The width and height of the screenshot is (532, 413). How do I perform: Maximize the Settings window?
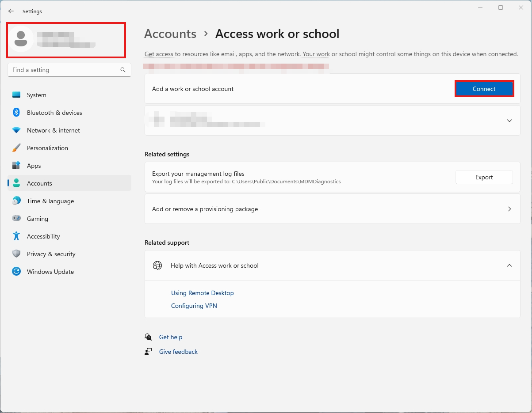[501, 8]
